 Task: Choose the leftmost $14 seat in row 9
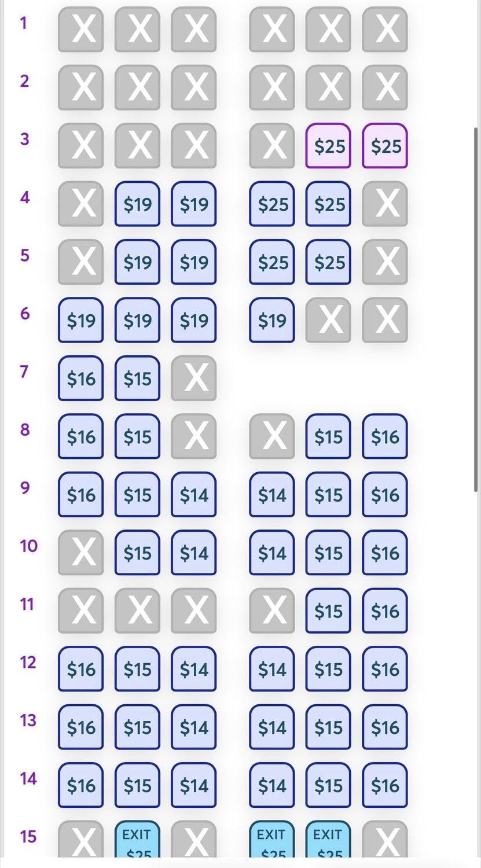(194, 495)
